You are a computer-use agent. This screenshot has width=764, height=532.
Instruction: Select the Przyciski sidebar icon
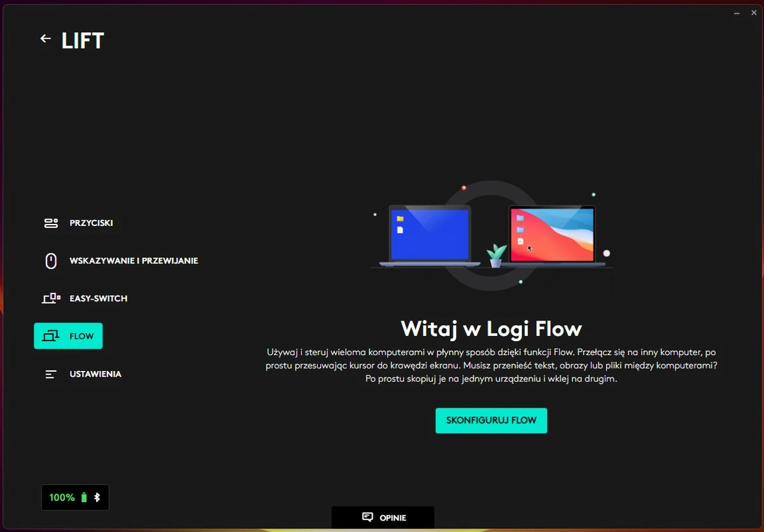click(50, 223)
